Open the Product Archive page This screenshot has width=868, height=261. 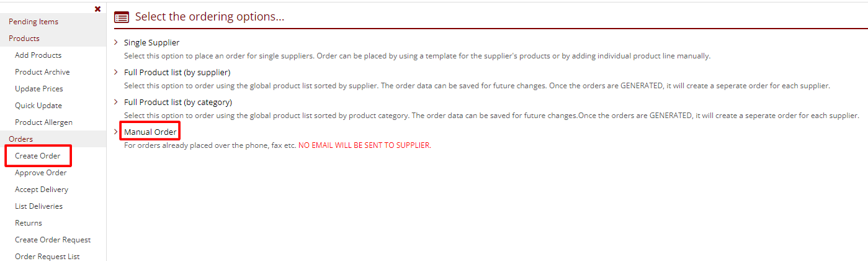coord(42,72)
